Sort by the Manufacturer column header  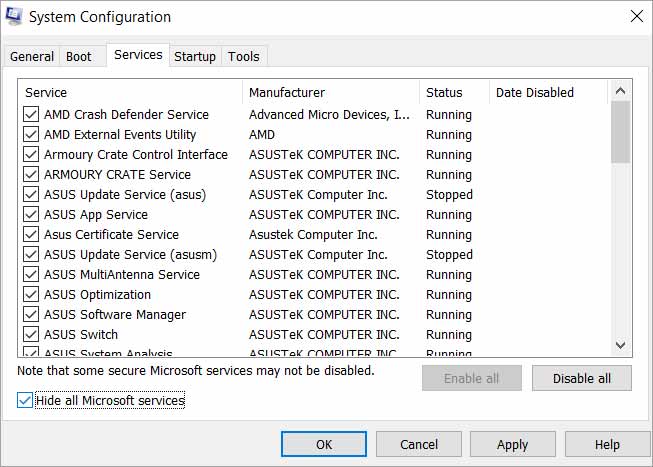(x=331, y=92)
